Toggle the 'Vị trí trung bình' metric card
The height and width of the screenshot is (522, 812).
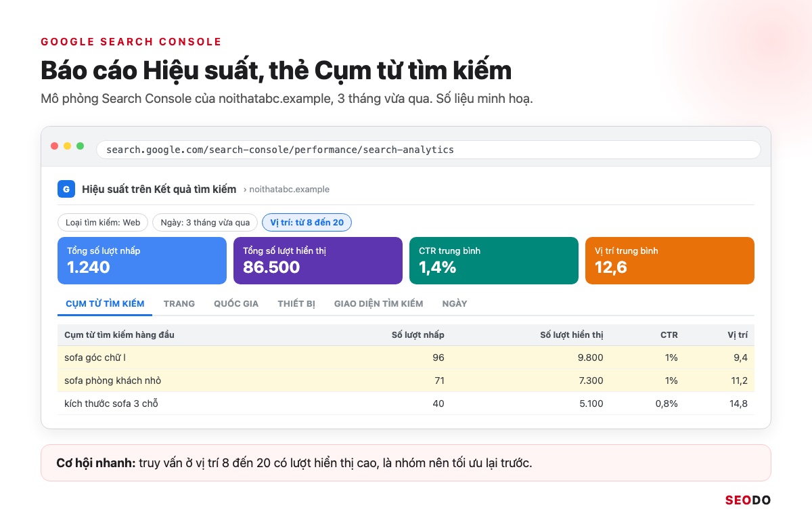click(670, 261)
